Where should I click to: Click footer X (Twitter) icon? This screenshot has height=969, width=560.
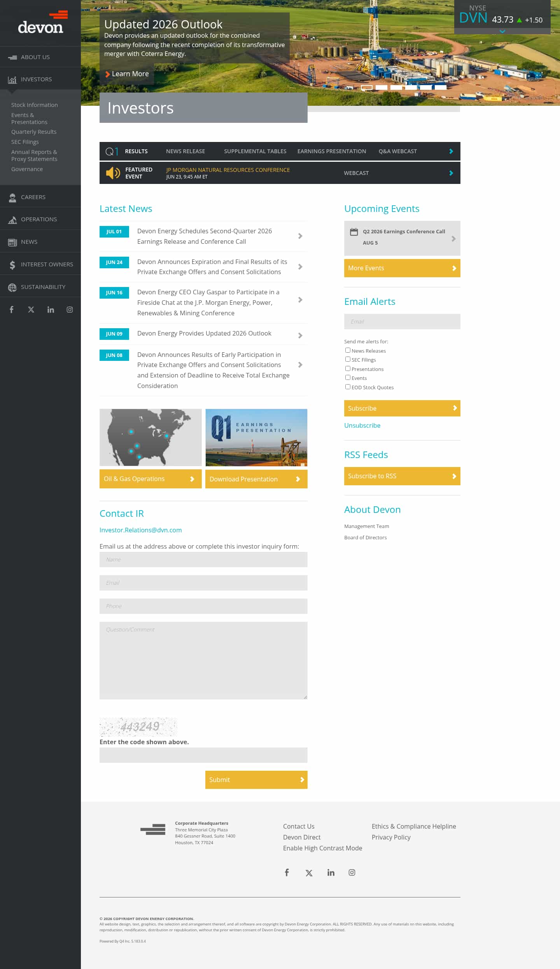pyautogui.click(x=309, y=873)
